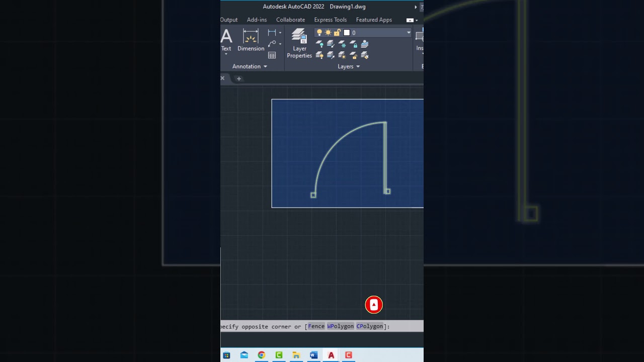This screenshot has width=644, height=362.
Task: Click the grip at the door's bottom end
Action: (x=387, y=191)
